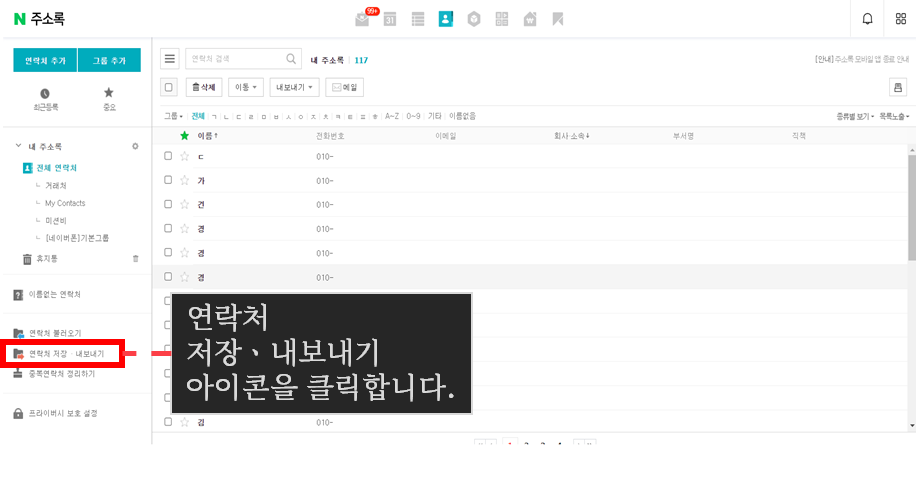Viewport: 916px width, 480px height.
Task: Check the box for contact ㄷ
Action: pyautogui.click(x=168, y=156)
